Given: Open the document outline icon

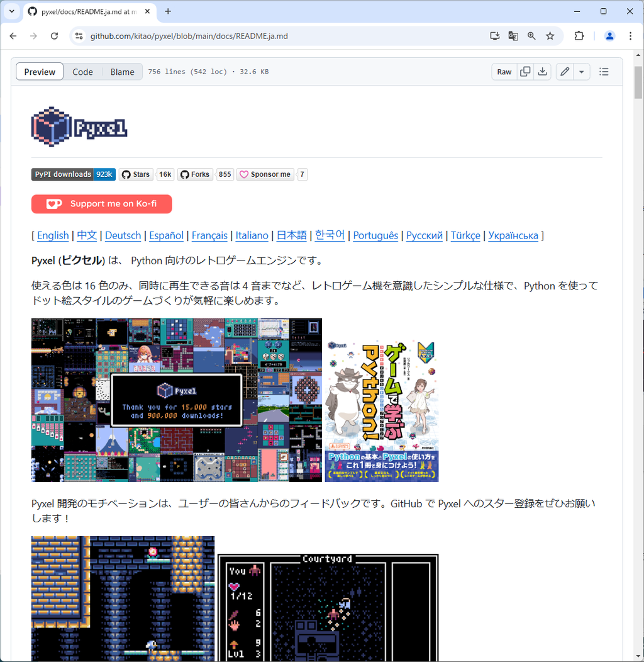Looking at the screenshot, I should coord(604,72).
